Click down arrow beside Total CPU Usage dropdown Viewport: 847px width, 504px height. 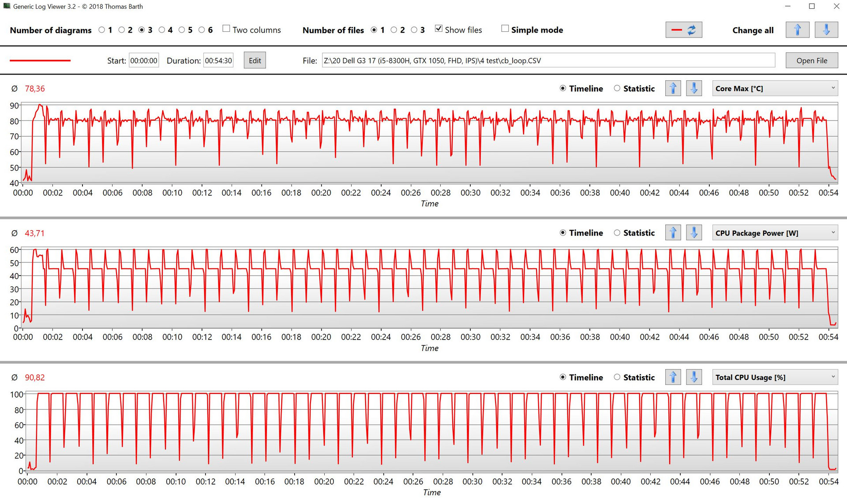coord(693,377)
